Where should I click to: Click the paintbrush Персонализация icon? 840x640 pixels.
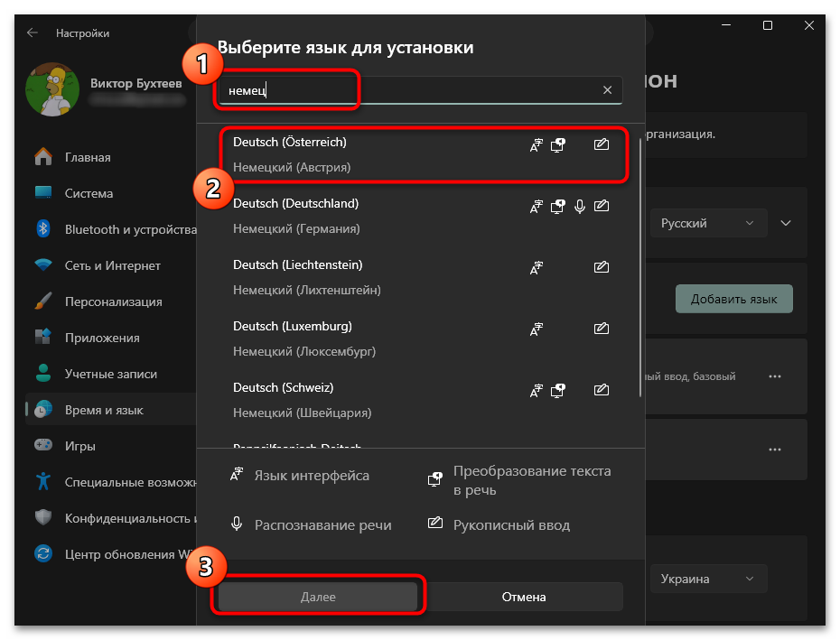click(x=43, y=301)
